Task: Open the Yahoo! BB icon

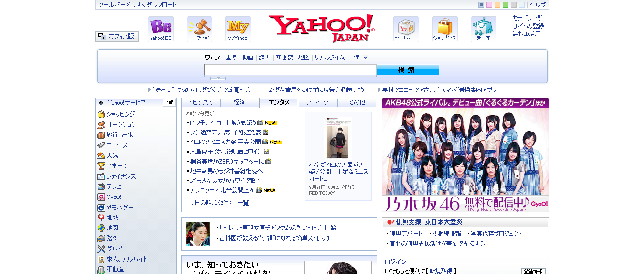Action: coord(161,29)
